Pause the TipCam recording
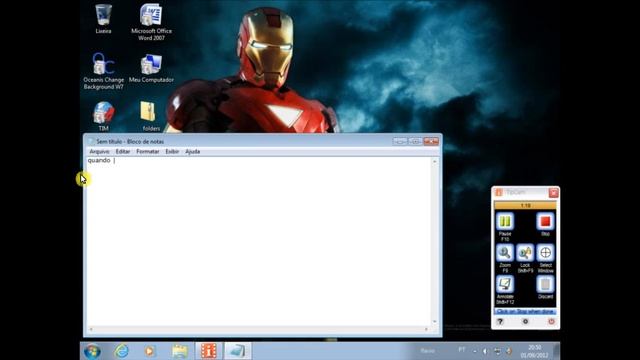 coord(505,222)
